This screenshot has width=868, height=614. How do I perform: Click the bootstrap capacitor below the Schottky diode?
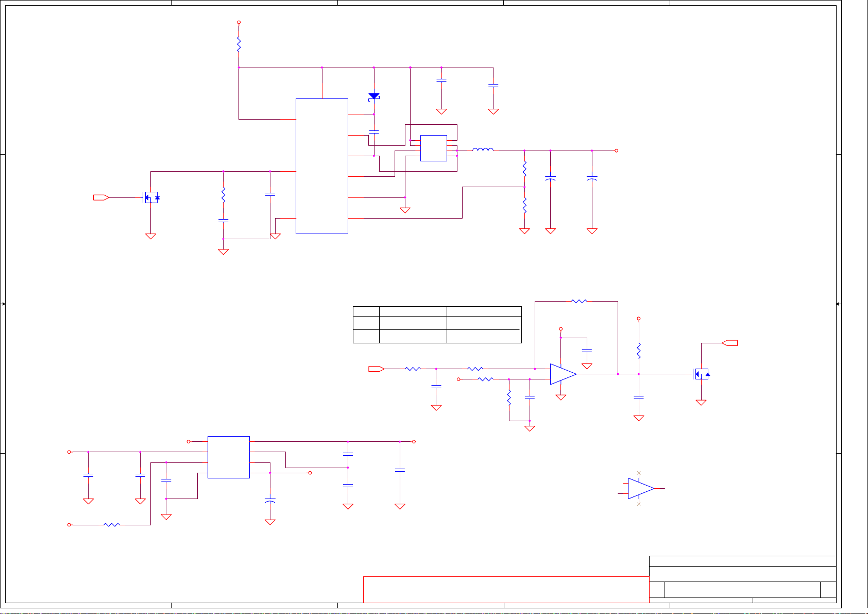tap(374, 132)
